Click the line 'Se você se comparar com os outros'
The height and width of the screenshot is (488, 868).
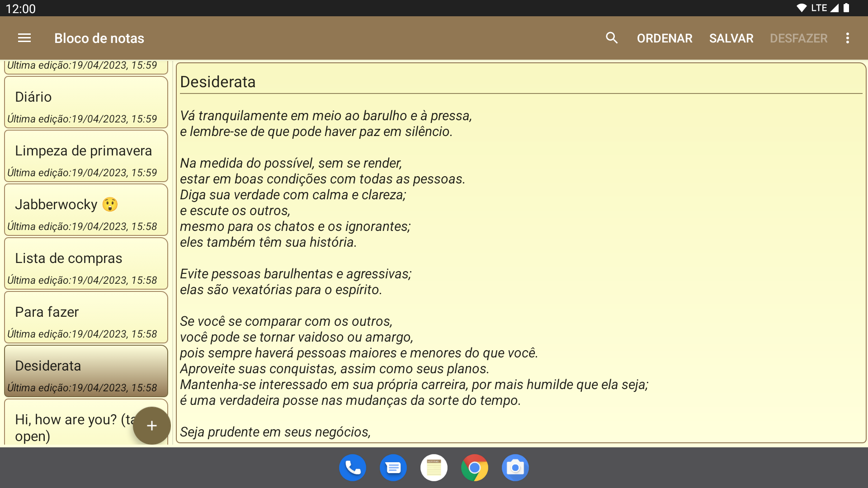click(286, 321)
